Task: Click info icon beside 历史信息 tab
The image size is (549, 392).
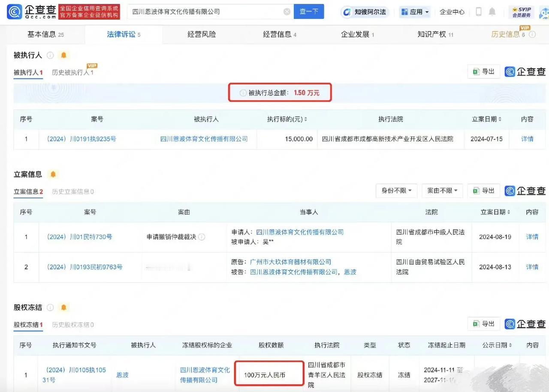Action: 532,34
